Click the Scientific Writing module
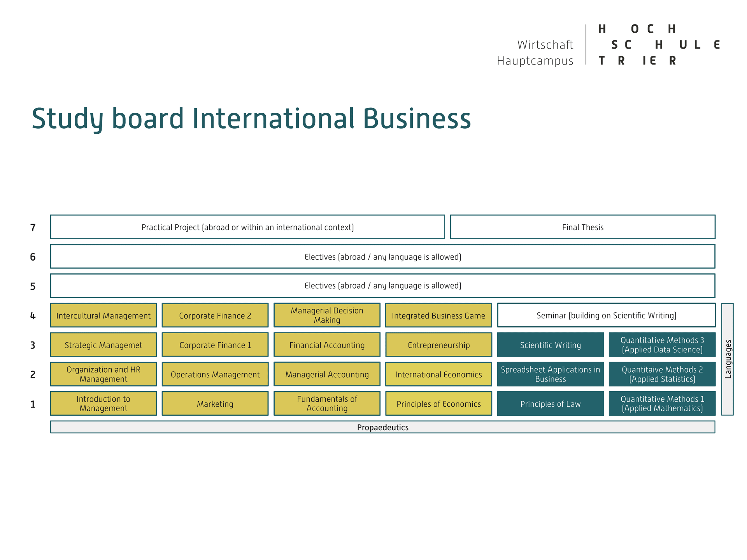Viewport: 747px width, 560px height. click(550, 345)
